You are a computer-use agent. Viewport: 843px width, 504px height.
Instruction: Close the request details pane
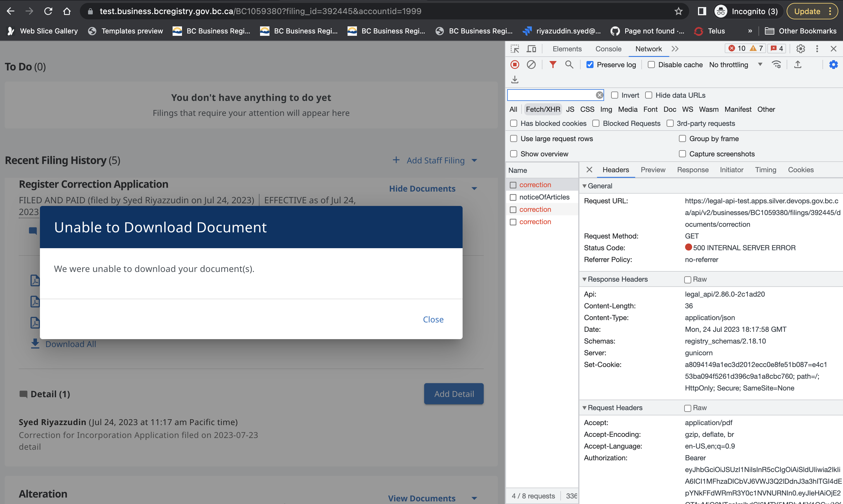click(x=589, y=170)
